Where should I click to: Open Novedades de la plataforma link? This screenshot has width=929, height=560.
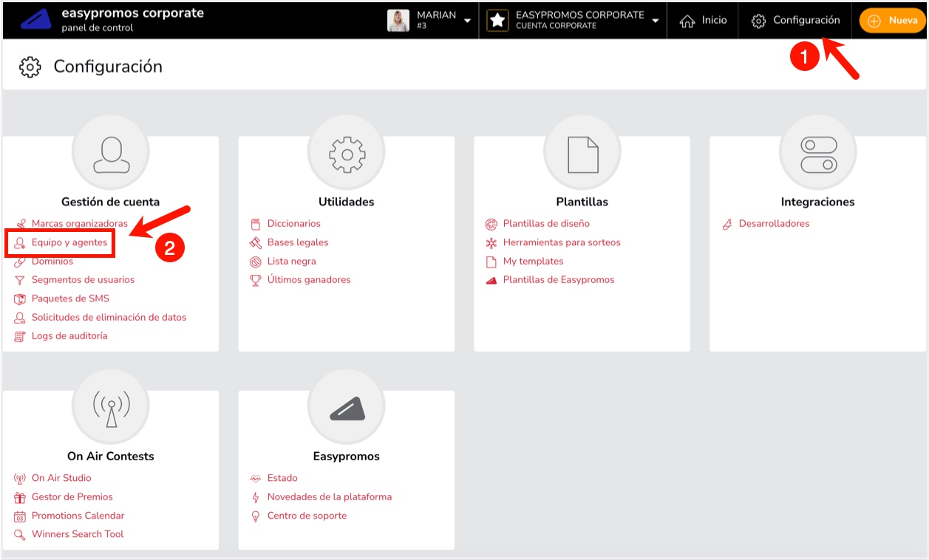[x=330, y=496]
